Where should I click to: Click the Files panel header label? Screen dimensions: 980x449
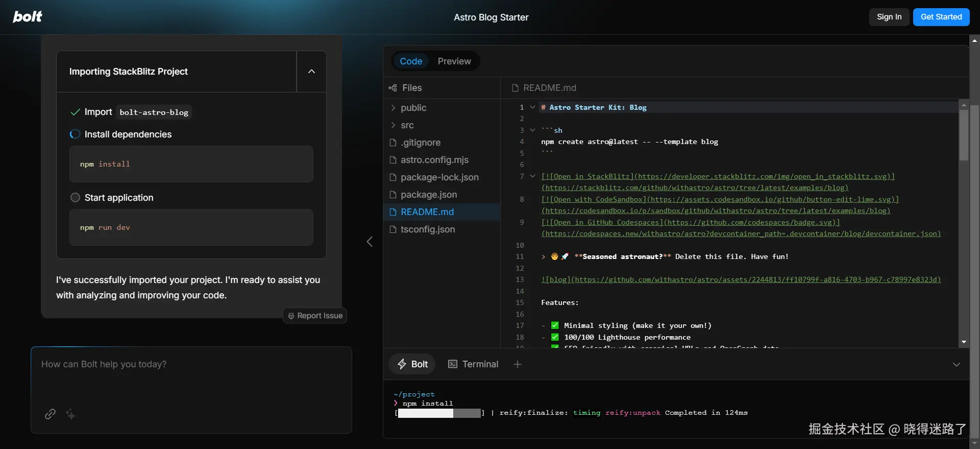click(x=412, y=88)
